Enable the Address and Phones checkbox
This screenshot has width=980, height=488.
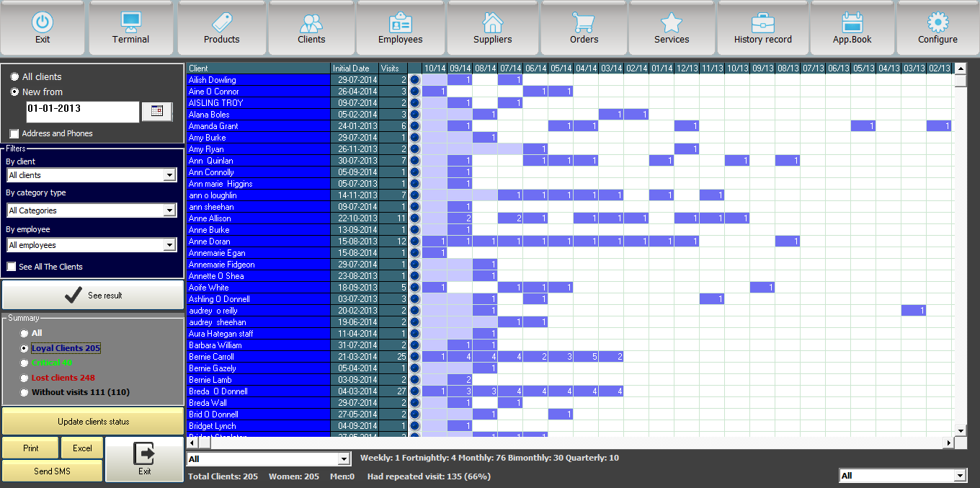click(x=14, y=134)
